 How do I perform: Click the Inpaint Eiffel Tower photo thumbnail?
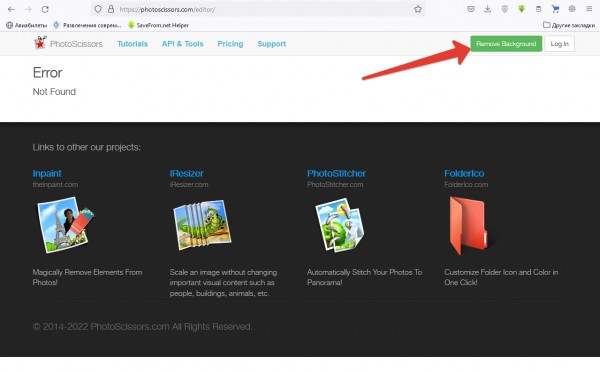point(65,225)
